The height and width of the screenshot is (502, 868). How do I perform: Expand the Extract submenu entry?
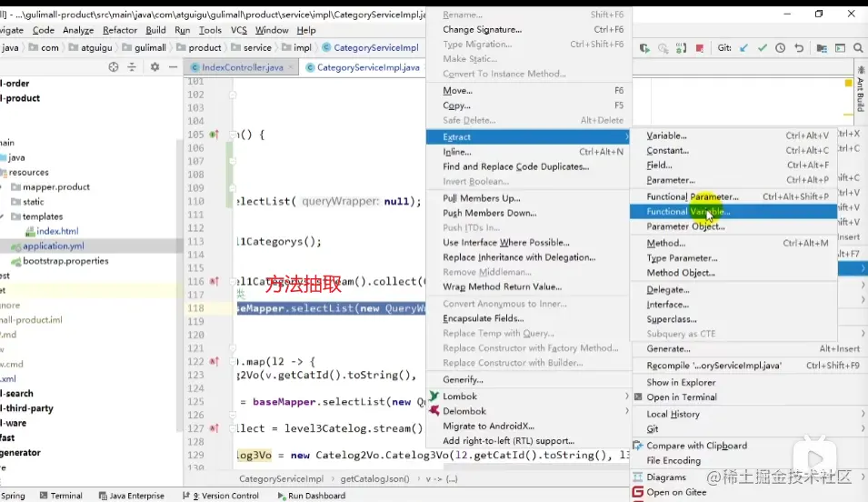pos(529,136)
